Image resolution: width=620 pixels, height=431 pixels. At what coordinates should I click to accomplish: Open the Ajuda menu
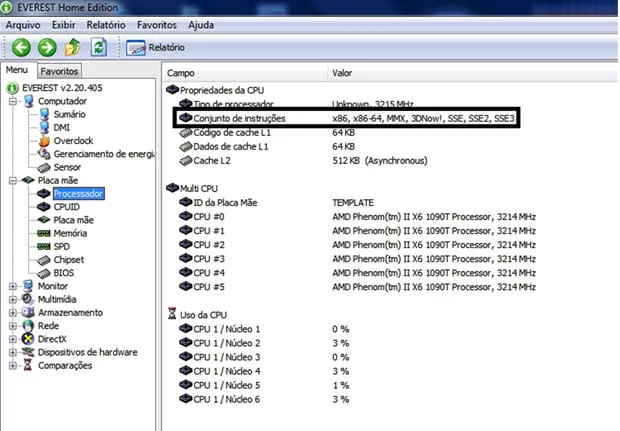[x=201, y=25]
